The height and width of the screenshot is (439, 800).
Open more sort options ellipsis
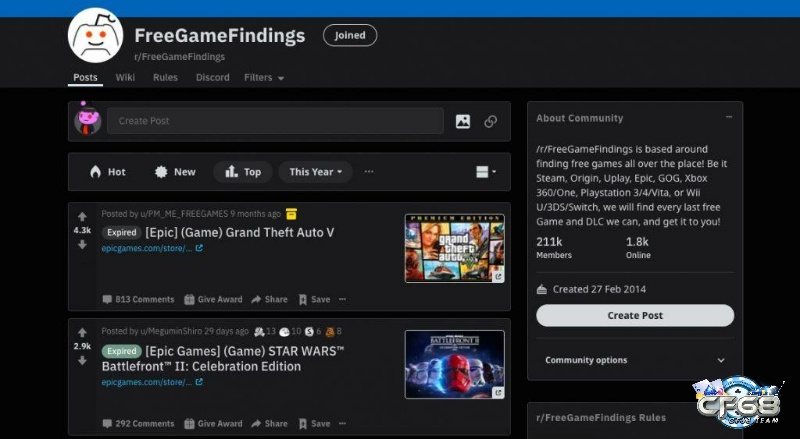tap(369, 172)
